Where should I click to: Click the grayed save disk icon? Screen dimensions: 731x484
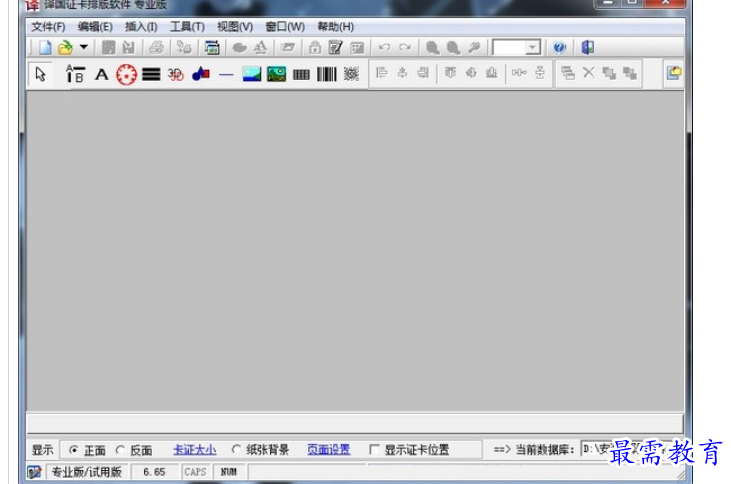pyautogui.click(x=108, y=47)
